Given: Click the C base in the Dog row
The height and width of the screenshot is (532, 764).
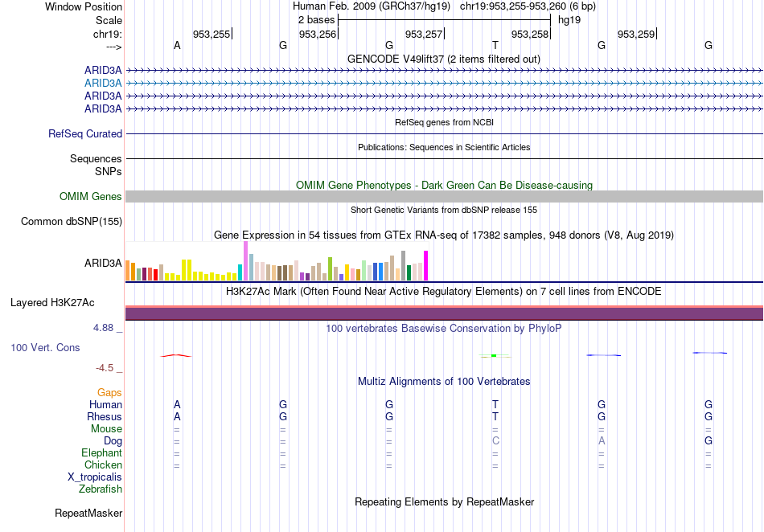Looking at the screenshot, I should 495,441.
